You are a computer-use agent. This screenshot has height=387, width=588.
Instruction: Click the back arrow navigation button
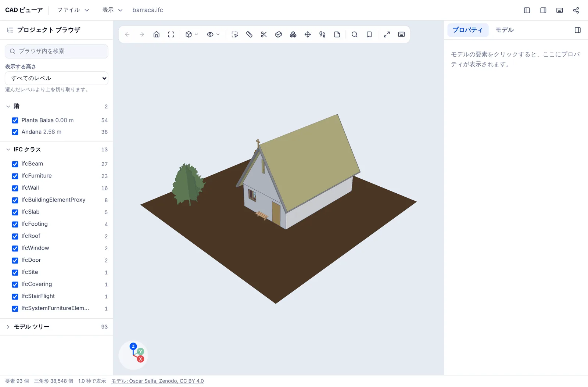point(127,35)
